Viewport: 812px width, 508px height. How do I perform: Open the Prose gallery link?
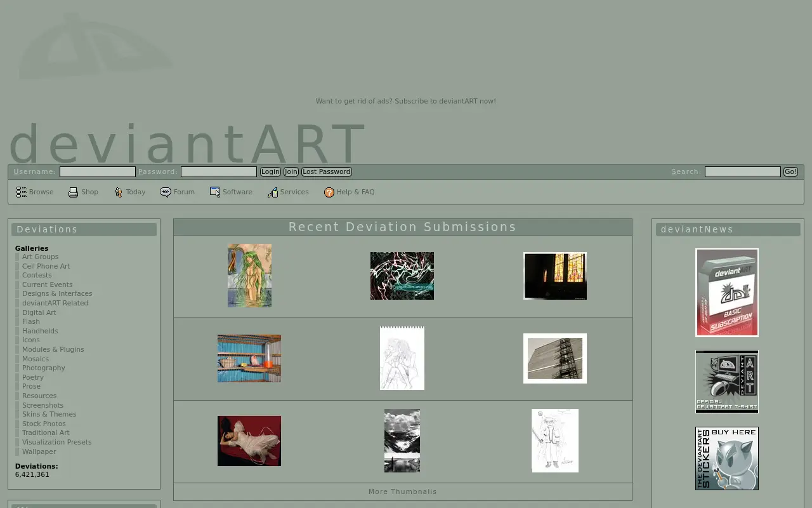(x=31, y=386)
